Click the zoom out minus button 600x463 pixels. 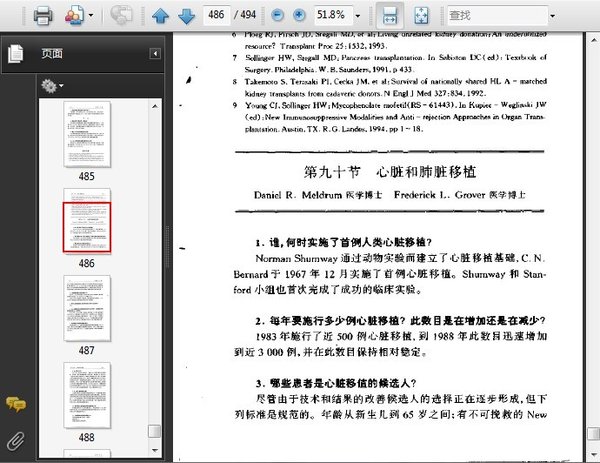(276, 16)
